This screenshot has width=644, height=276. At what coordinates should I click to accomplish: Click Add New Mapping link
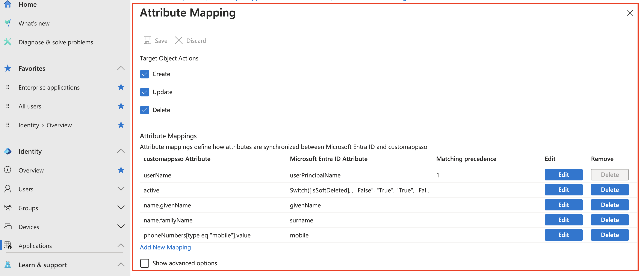coord(165,247)
